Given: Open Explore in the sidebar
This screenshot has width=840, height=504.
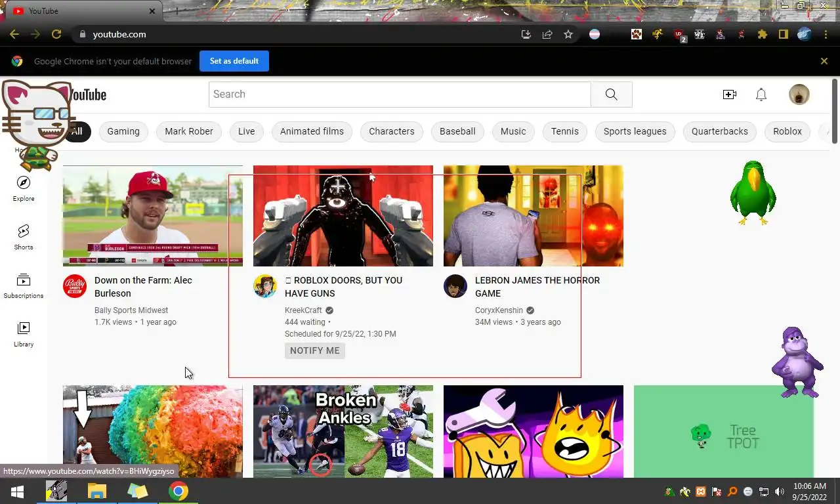Looking at the screenshot, I should pos(24,188).
